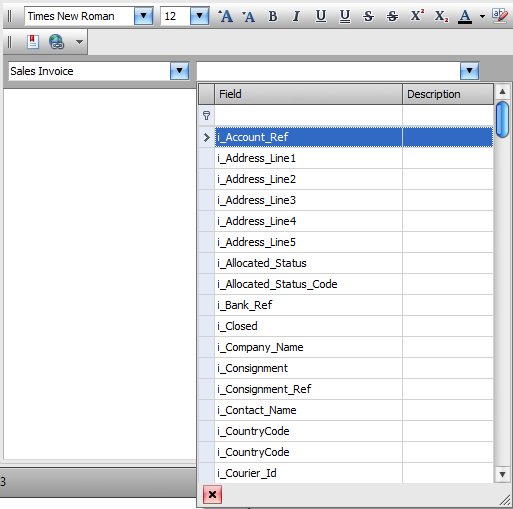Click the Times New Roman font box
The width and height of the screenshot is (513, 509).
coord(79,16)
